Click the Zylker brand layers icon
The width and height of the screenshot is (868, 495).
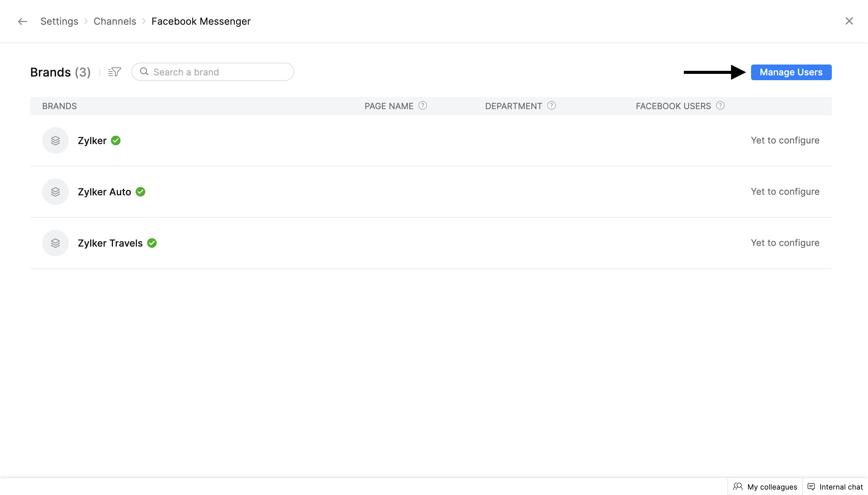click(x=55, y=140)
